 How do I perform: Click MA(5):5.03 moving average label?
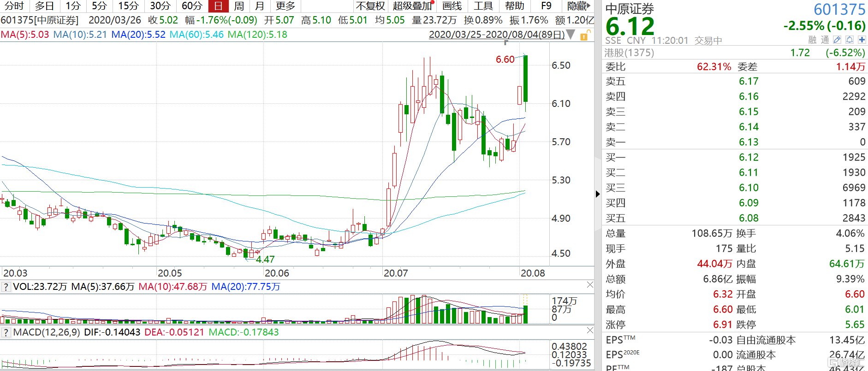click(x=25, y=35)
